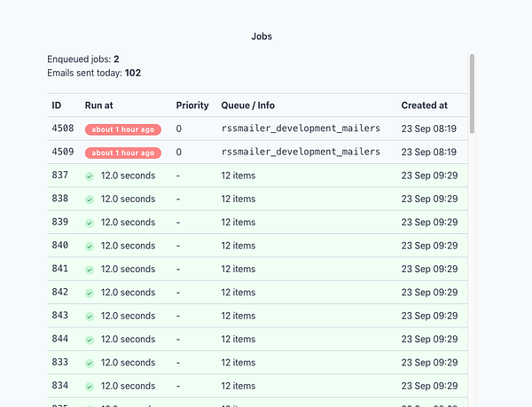532x407 pixels.
Task: Click check icon for job 833
Action: coord(90,364)
